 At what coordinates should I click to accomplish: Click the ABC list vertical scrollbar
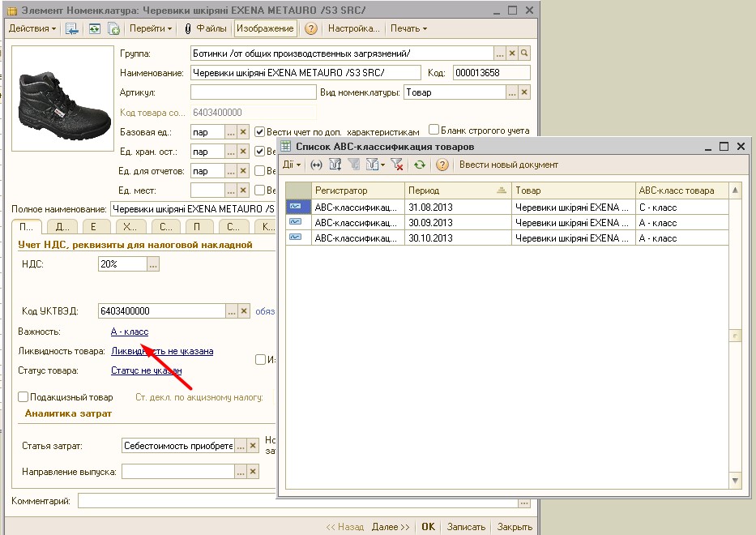[735, 335]
